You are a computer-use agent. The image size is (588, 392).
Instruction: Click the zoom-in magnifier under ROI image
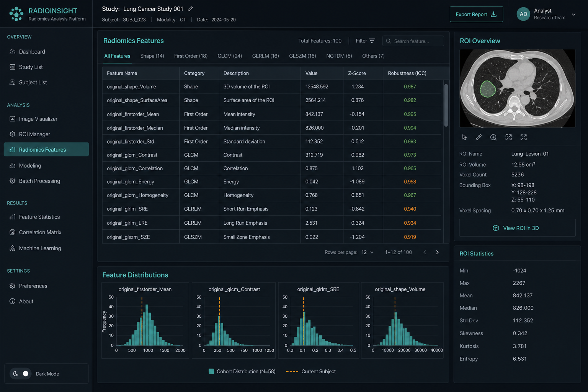(493, 137)
